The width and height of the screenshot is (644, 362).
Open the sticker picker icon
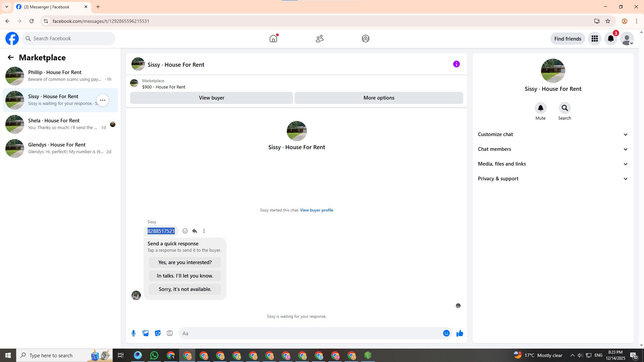coord(158,333)
